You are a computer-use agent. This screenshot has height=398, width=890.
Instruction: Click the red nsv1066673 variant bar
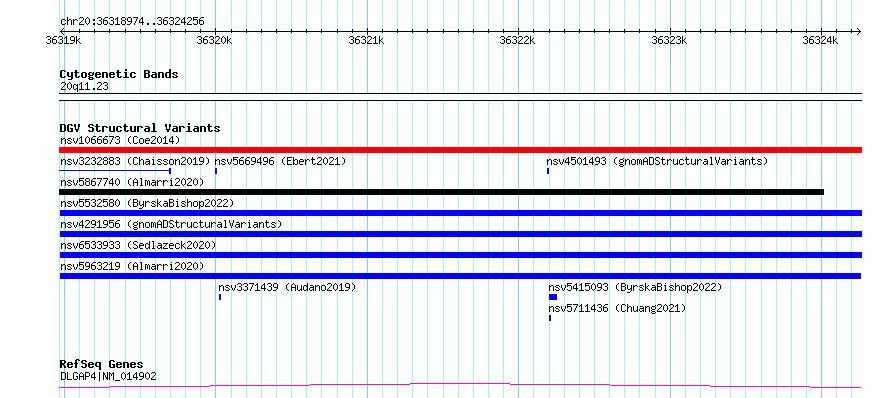coord(460,150)
